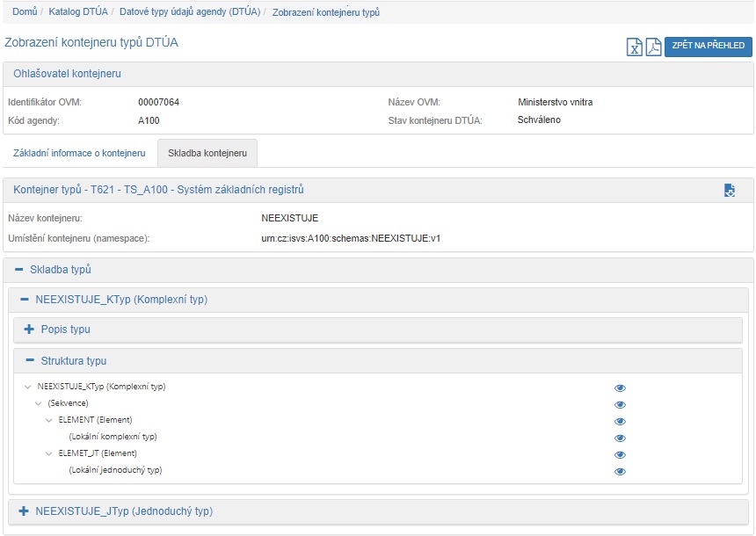Click the Zpět na přehled button
The width and height of the screenshot is (756, 536).
[x=708, y=46]
